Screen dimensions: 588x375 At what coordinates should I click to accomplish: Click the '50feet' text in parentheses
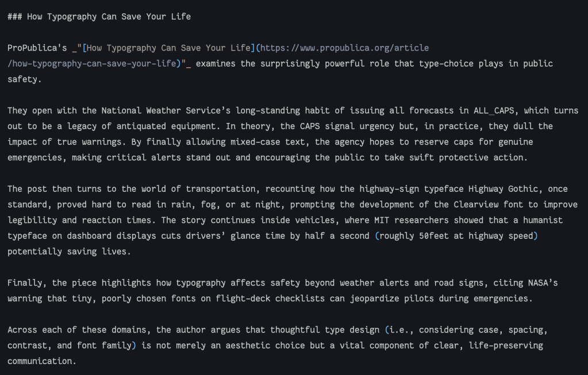[x=437, y=235]
